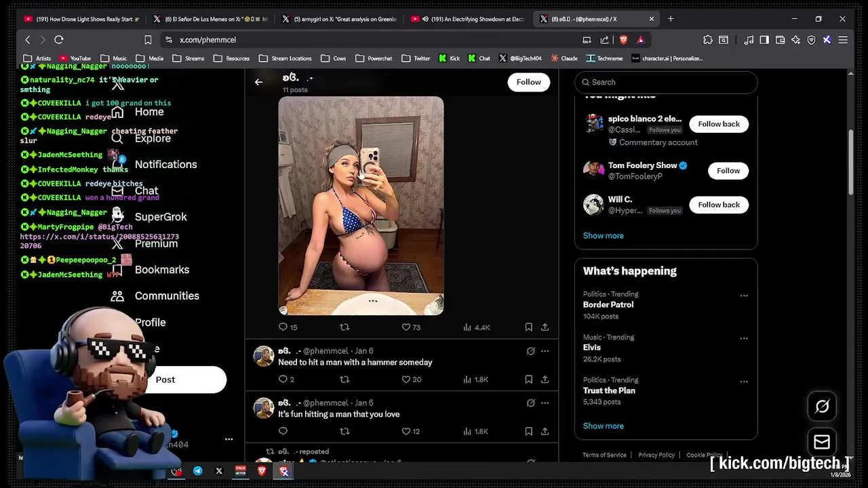868x488 pixels.
Task: View analytics showing 4.4K views
Action: [476, 327]
